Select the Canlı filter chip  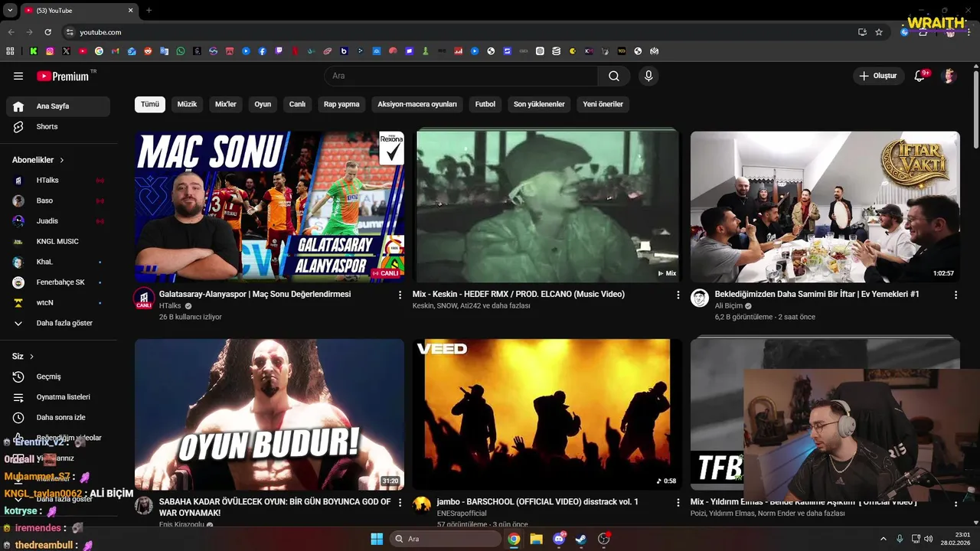coord(297,104)
